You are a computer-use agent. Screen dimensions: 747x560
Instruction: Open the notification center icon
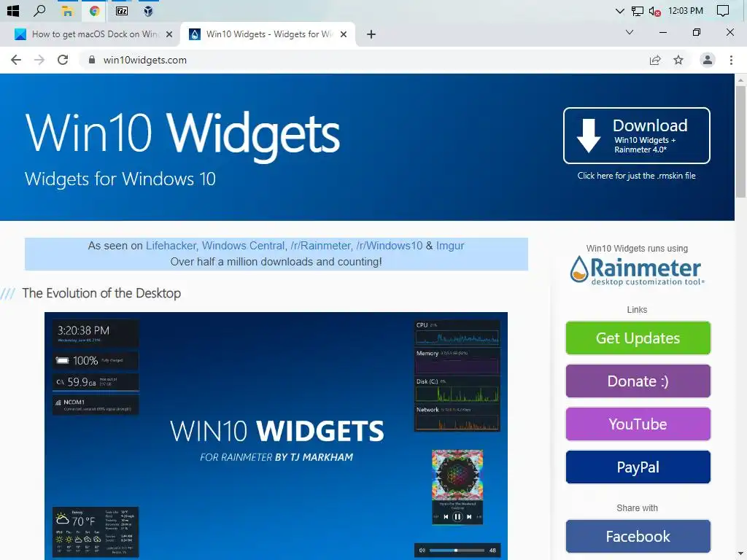coord(723,11)
